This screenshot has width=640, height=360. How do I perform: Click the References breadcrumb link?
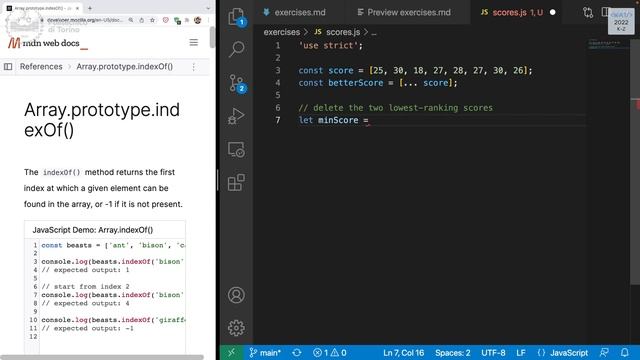[41, 67]
